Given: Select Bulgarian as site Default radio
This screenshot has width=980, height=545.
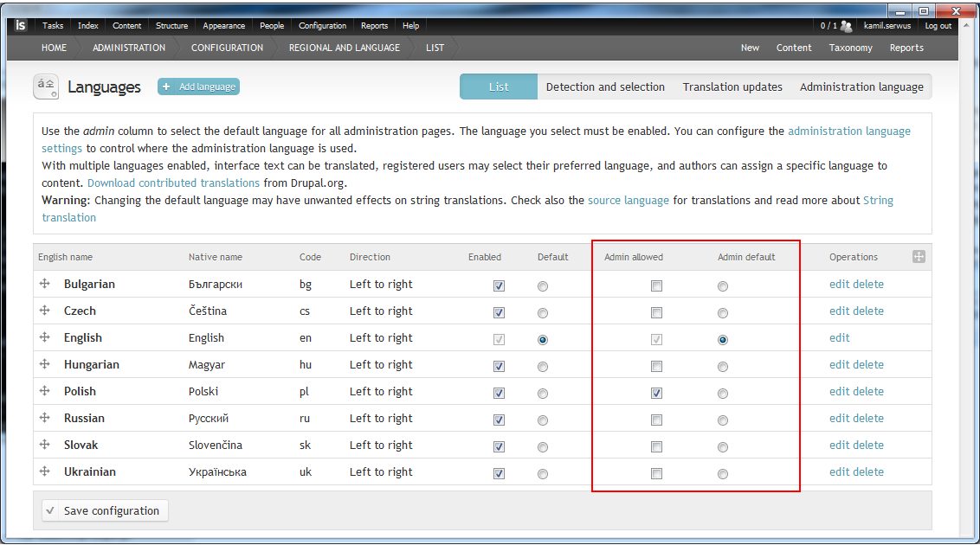Looking at the screenshot, I should click(543, 286).
